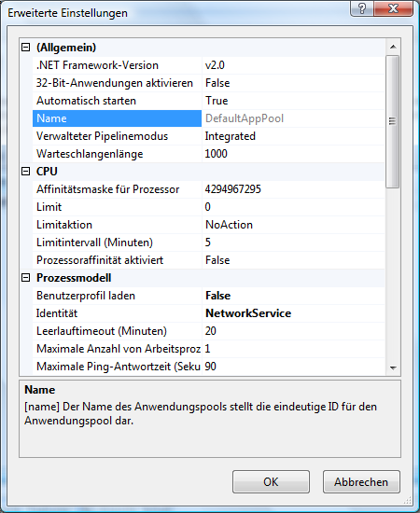Image resolution: width=420 pixels, height=513 pixels.
Task: Close the Erweiterte Einstellungen dialog
Action: [x=393, y=7]
